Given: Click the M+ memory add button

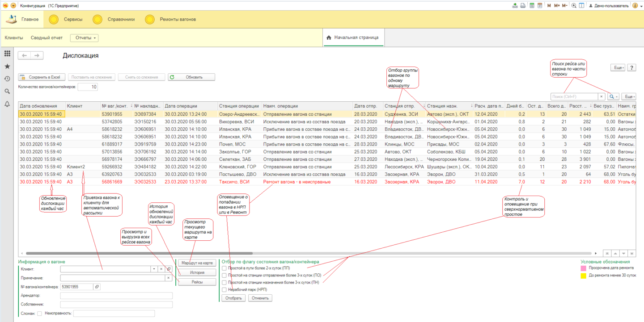Looking at the screenshot, I should 557,5.
